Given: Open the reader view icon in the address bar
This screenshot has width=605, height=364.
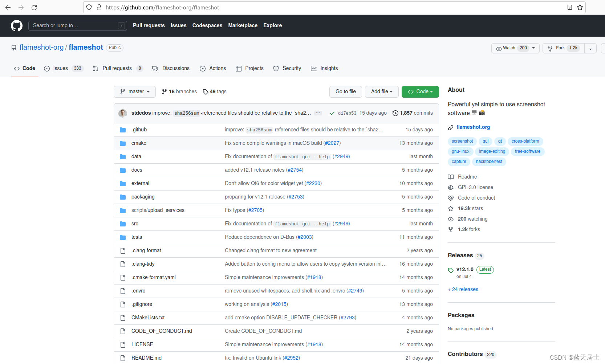Looking at the screenshot, I should coord(570,7).
